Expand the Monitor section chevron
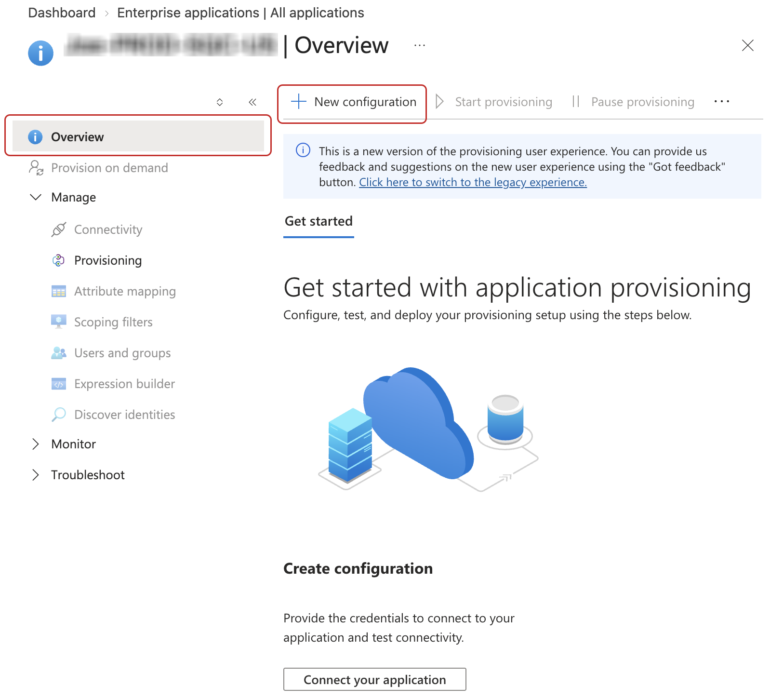 pyautogui.click(x=35, y=444)
